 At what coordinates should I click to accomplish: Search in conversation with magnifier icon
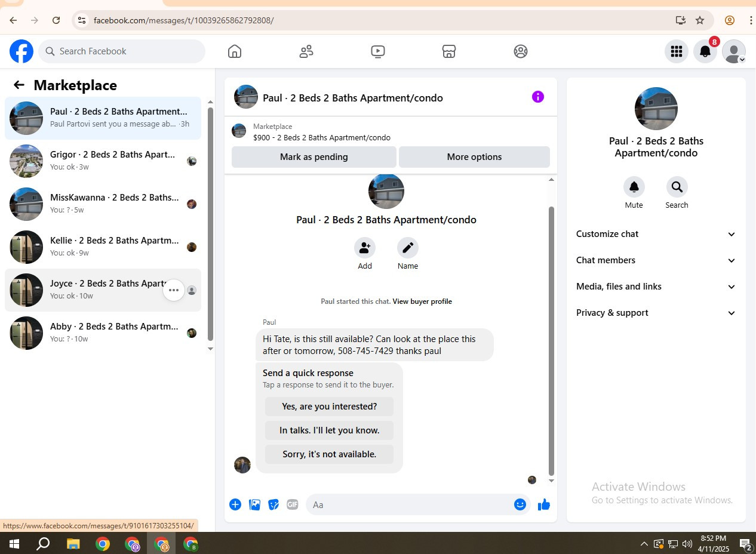click(677, 187)
